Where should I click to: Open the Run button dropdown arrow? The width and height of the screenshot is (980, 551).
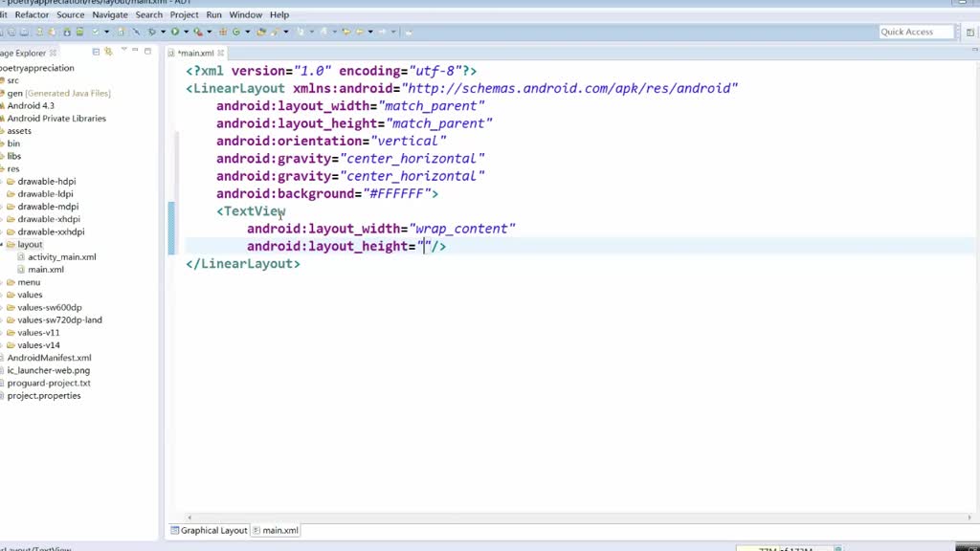tap(187, 32)
